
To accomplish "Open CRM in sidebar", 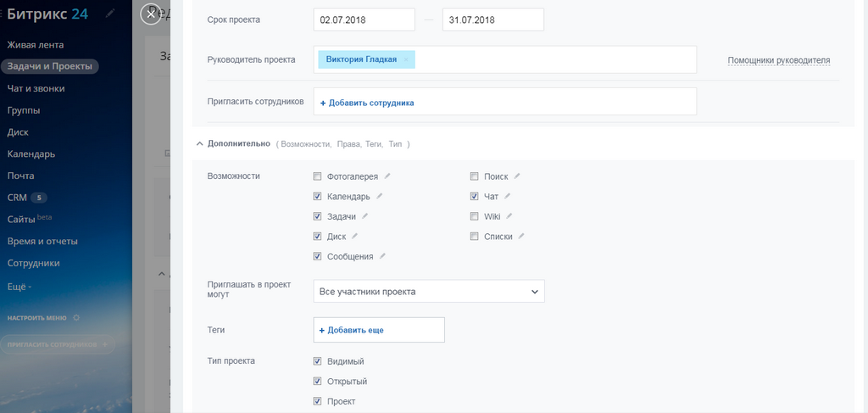I will pyautogui.click(x=17, y=197).
